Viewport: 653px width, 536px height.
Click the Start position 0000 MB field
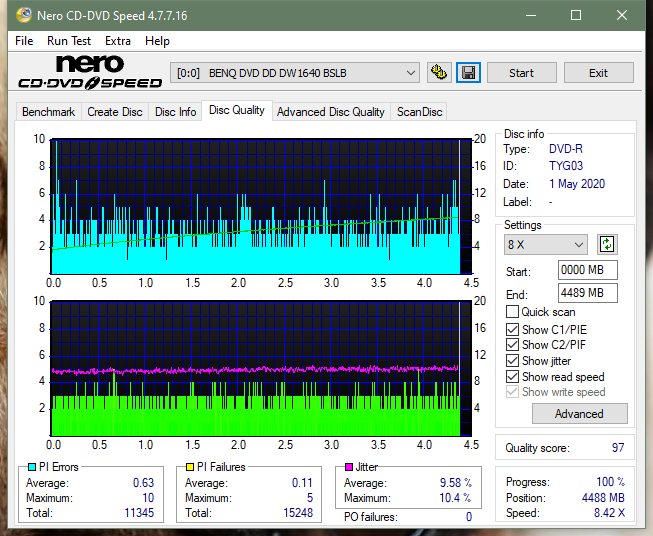click(x=588, y=270)
